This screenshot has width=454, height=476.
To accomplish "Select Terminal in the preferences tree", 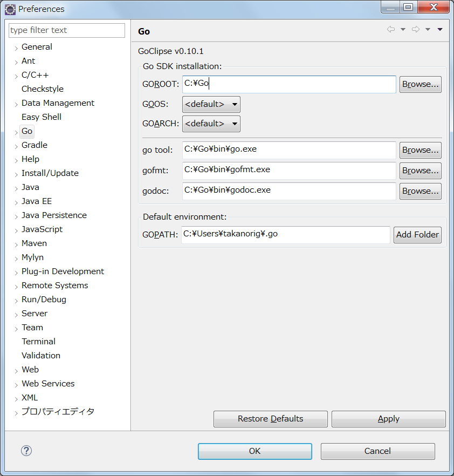I will click(38, 341).
